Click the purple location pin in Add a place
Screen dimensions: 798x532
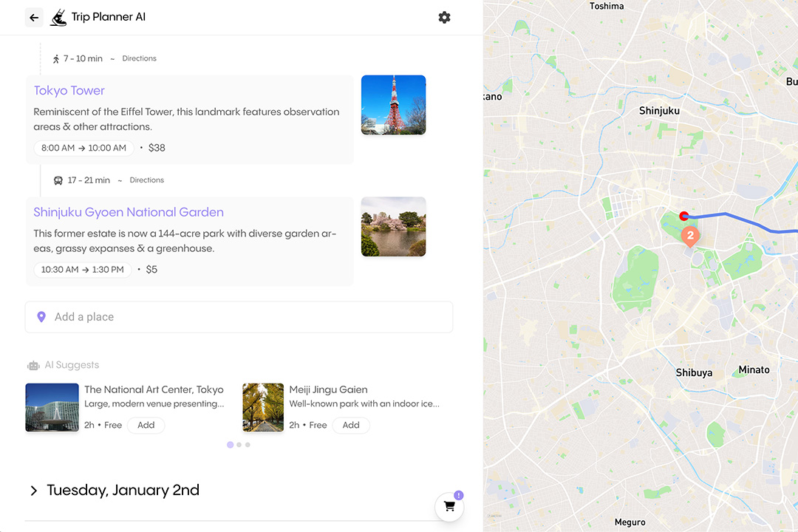[x=41, y=317]
